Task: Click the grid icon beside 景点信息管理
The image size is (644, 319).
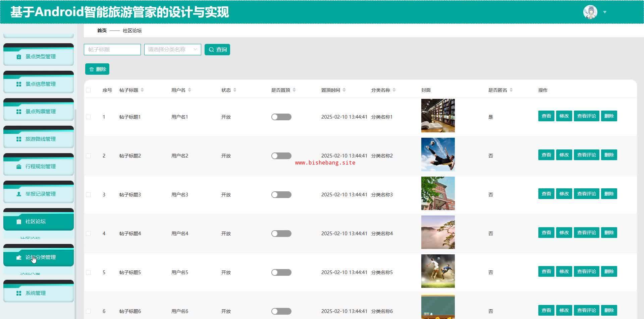Action: coord(19,84)
